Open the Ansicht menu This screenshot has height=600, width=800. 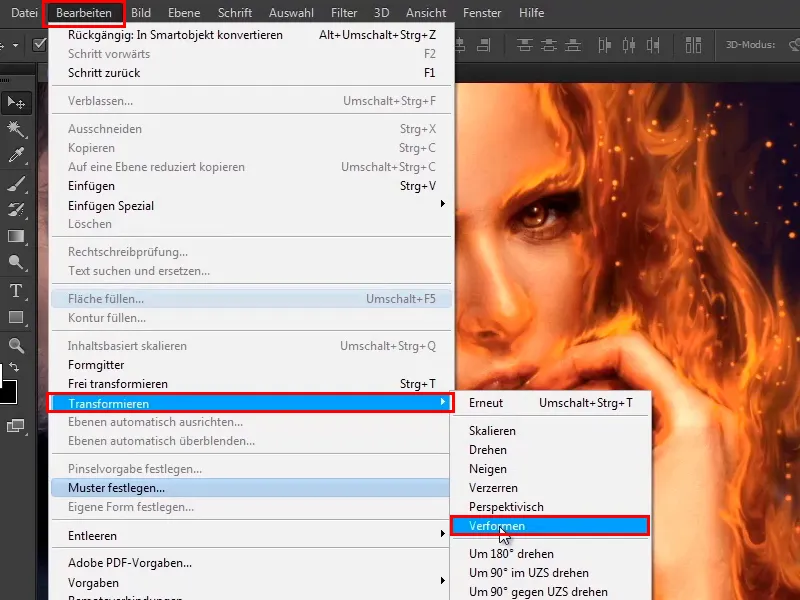[x=426, y=13]
